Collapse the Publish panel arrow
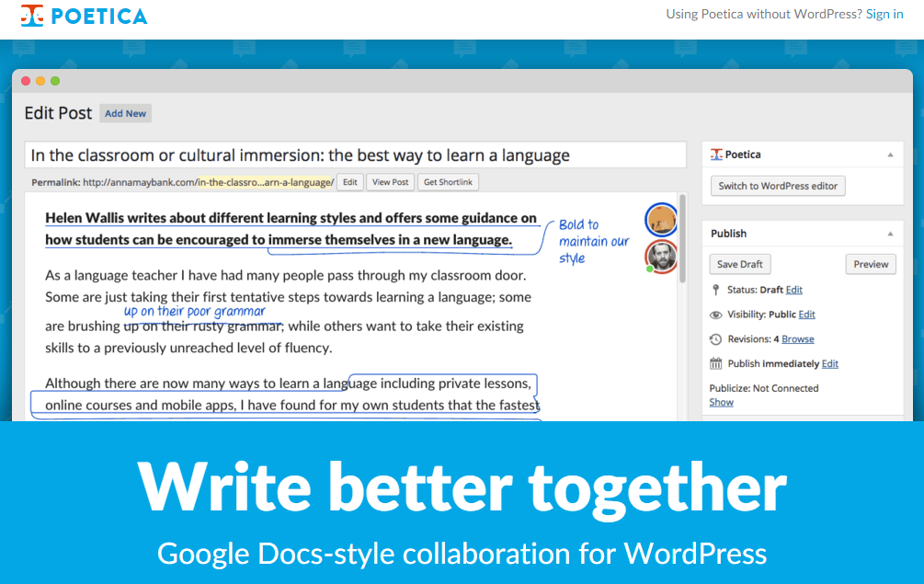The width and height of the screenshot is (924, 584). pyautogui.click(x=890, y=234)
